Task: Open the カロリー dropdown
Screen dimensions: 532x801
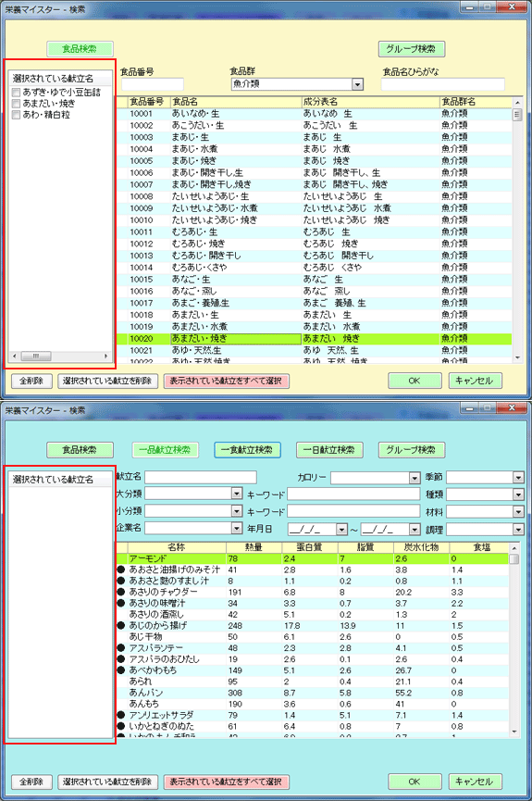Action: click(414, 478)
